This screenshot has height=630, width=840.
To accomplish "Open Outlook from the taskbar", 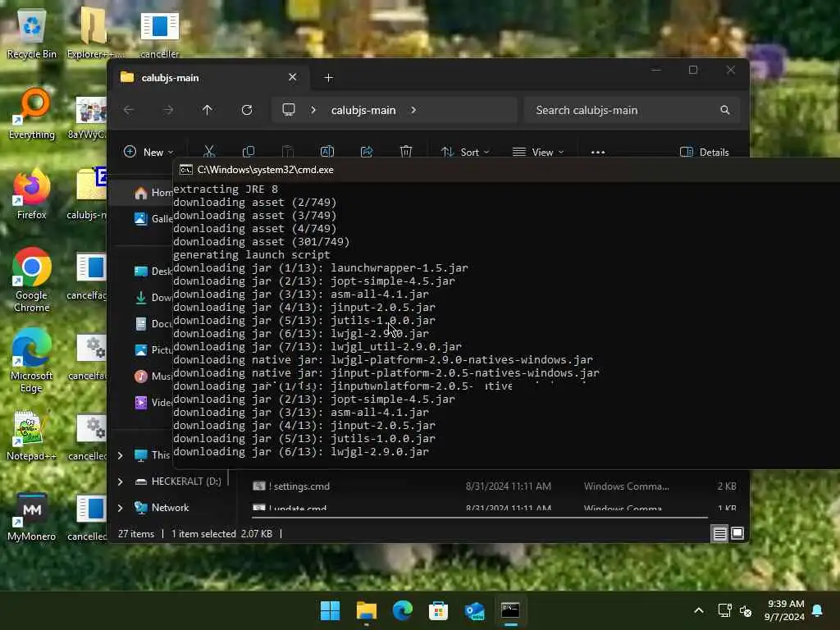I will click(475, 610).
